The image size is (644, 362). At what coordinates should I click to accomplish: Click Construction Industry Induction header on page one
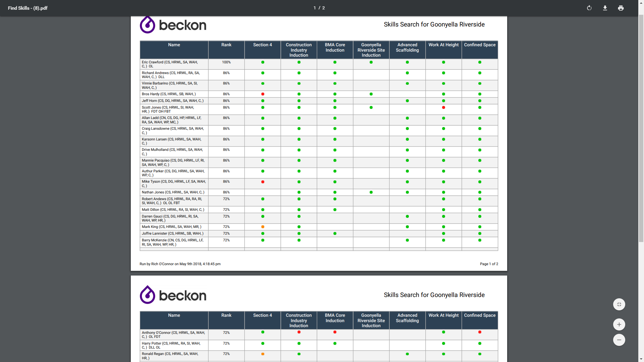[299, 50]
